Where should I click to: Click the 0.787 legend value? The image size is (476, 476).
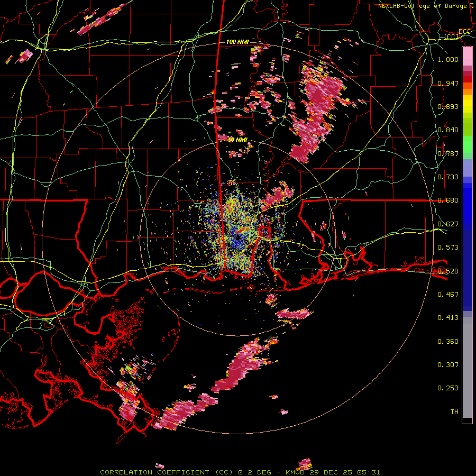coord(448,153)
